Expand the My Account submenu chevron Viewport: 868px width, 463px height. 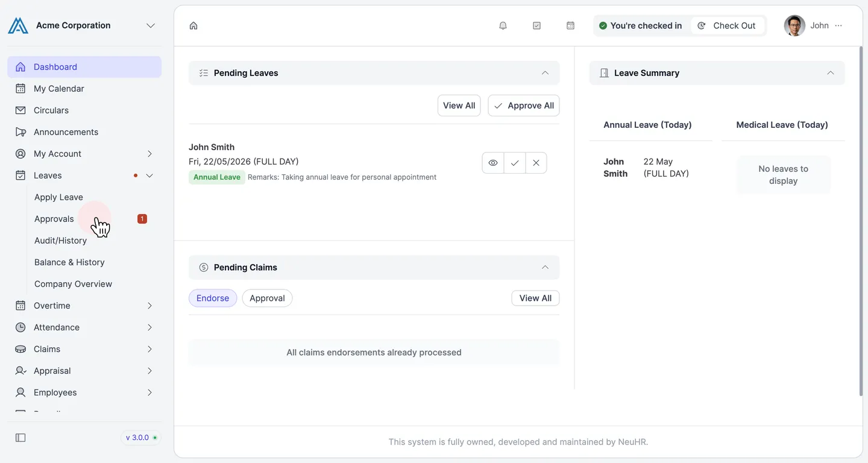pyautogui.click(x=149, y=154)
